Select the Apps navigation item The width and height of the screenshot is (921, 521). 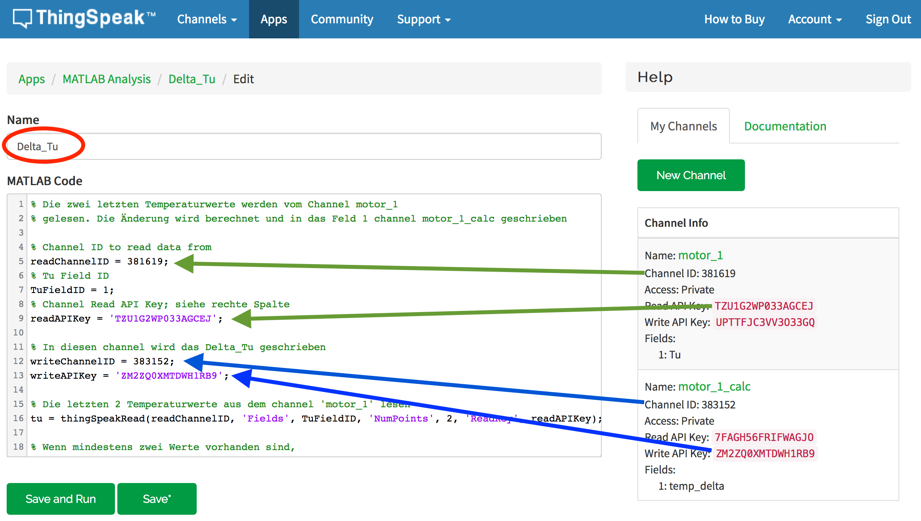point(273,19)
